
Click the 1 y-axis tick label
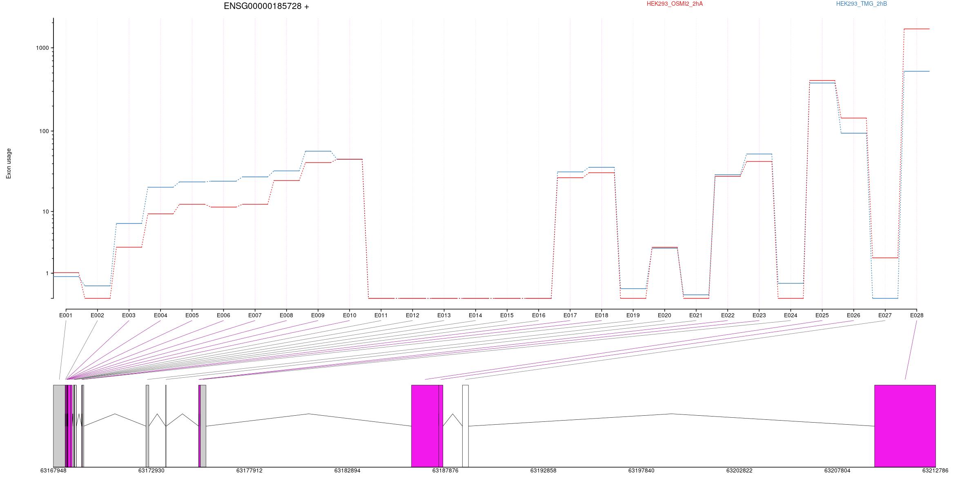click(47, 273)
